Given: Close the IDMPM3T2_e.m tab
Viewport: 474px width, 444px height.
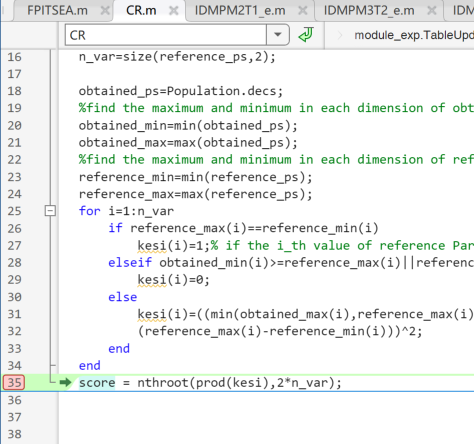Looking at the screenshot, I should point(432,11).
